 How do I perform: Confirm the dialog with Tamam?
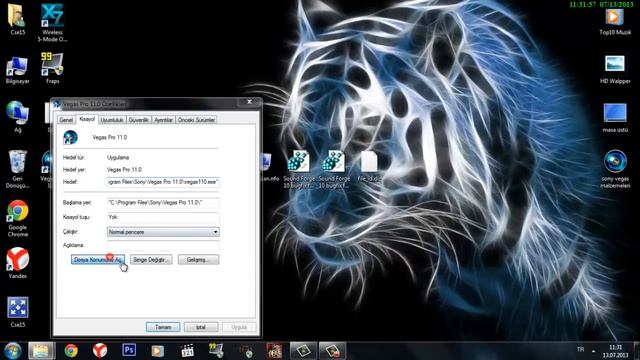[x=163, y=327]
